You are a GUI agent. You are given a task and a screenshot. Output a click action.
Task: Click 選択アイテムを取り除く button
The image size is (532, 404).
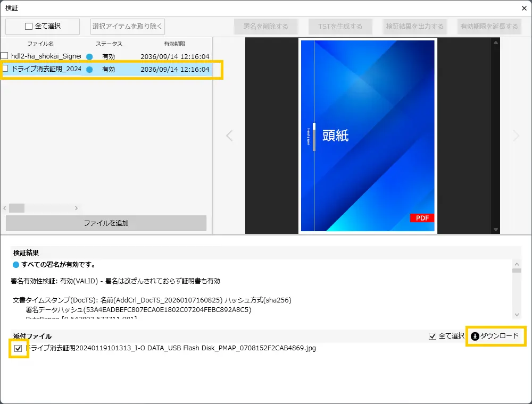[128, 26]
